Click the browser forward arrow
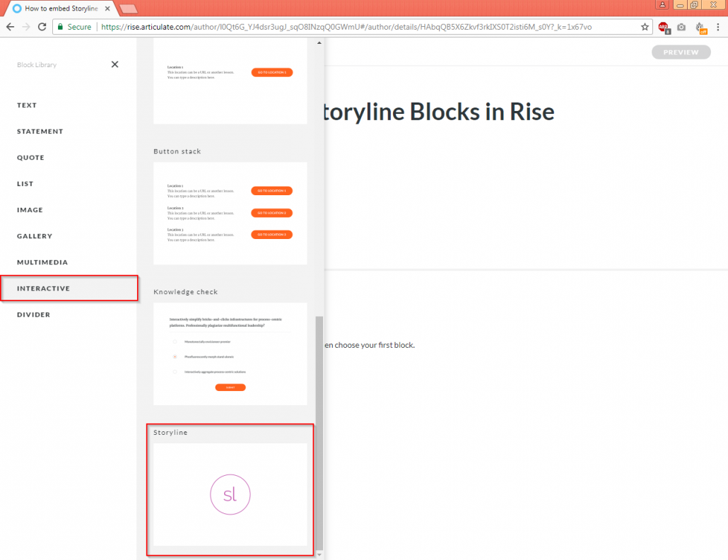The width and height of the screenshot is (728, 560). coord(27,26)
